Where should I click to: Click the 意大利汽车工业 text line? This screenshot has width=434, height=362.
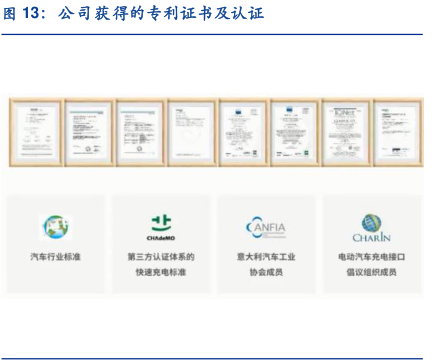pyautogui.click(x=266, y=257)
